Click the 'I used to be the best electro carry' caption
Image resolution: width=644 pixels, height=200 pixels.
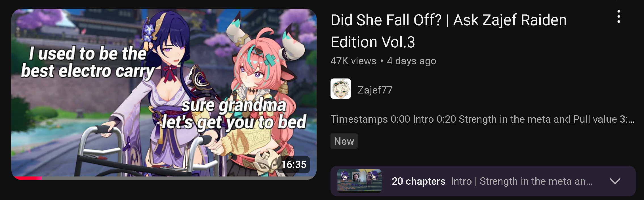point(88,62)
